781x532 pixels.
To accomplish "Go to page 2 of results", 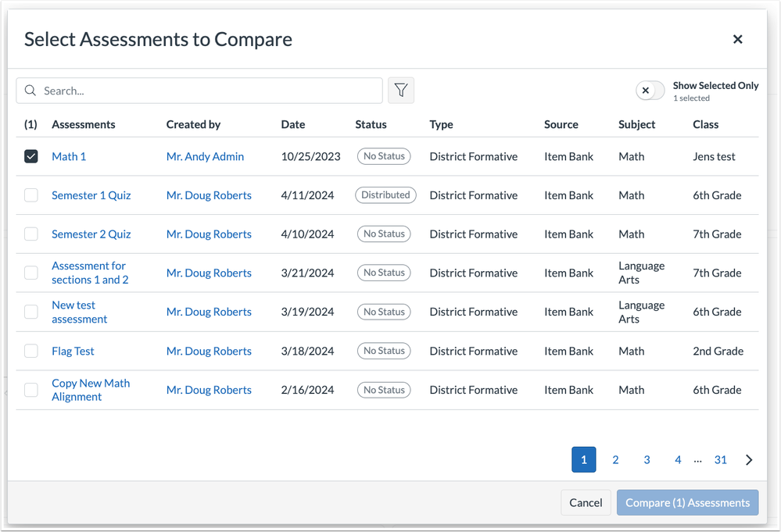I will (x=615, y=459).
